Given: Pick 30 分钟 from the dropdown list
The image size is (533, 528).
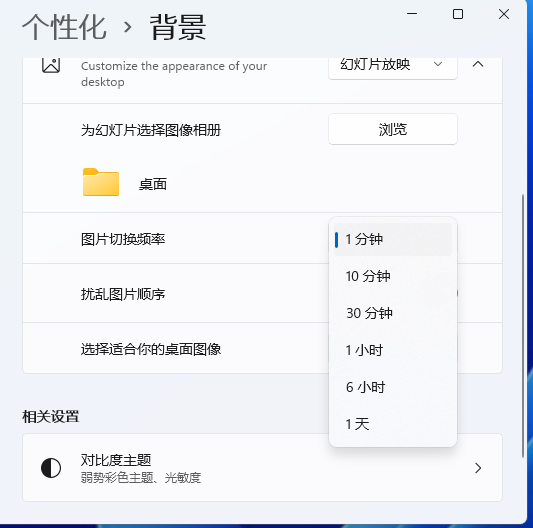Looking at the screenshot, I should tap(393, 313).
